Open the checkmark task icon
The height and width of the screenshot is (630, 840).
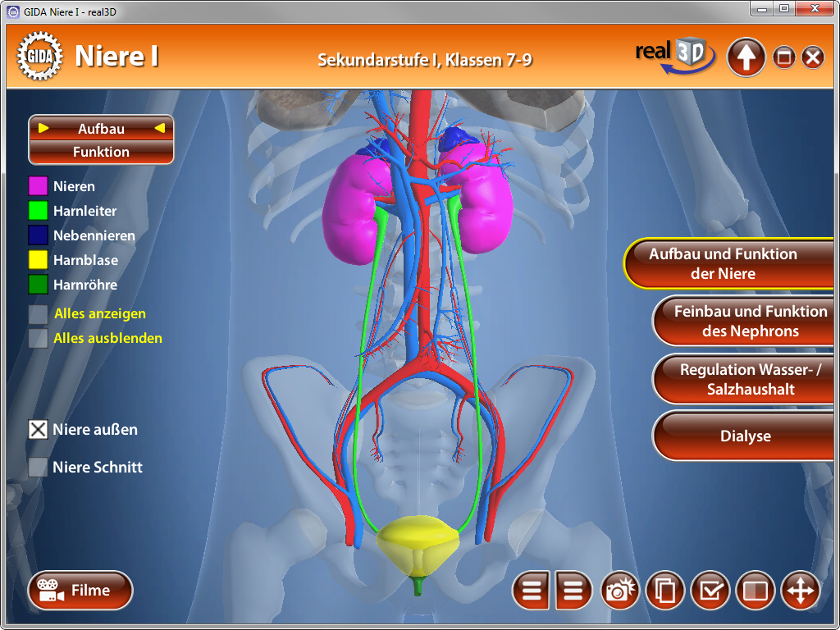point(710,591)
